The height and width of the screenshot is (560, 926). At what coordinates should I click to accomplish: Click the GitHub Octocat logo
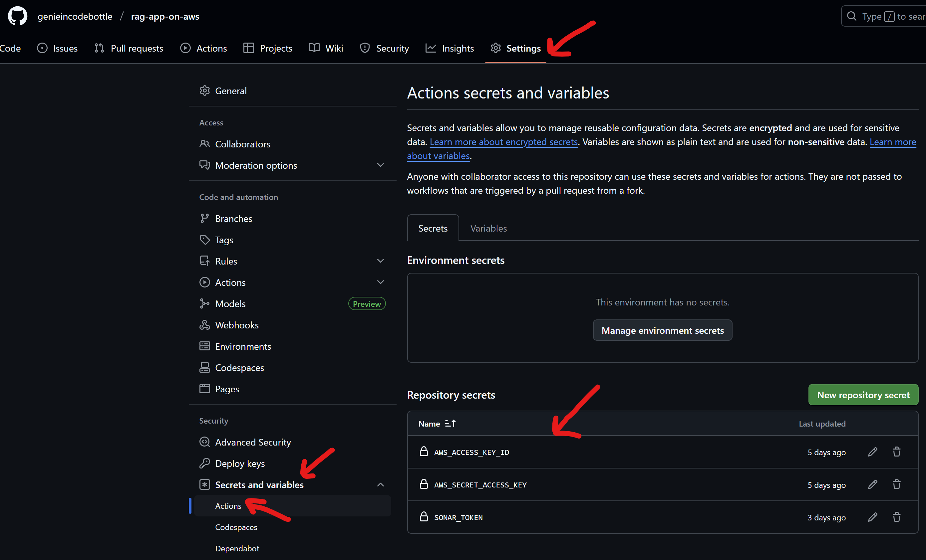click(x=18, y=16)
